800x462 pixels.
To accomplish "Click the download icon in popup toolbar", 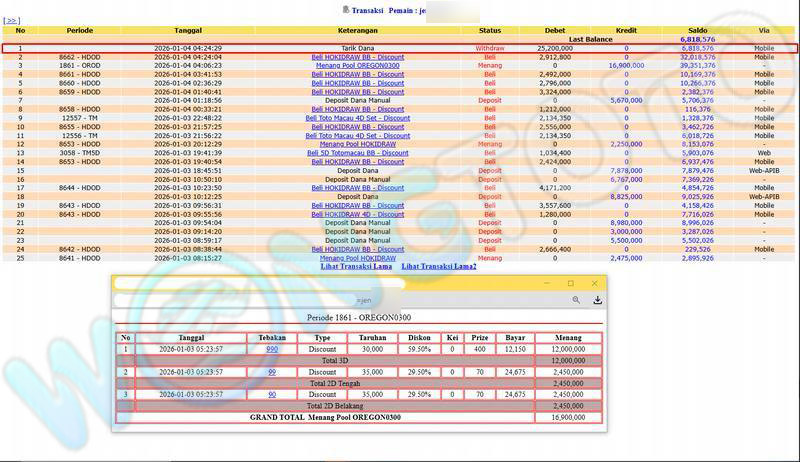I will [597, 300].
